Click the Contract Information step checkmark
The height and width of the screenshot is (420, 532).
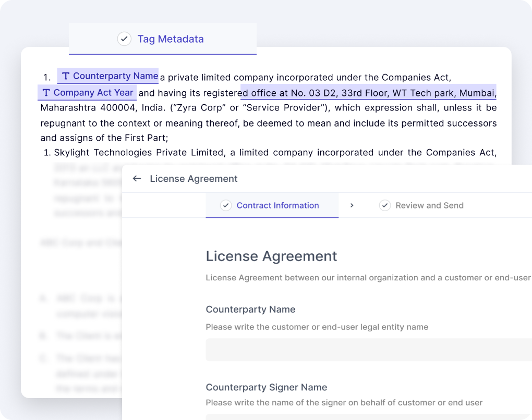click(x=226, y=205)
